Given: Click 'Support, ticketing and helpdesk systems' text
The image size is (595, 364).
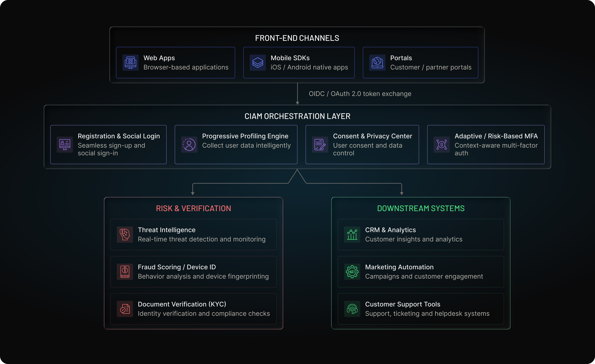Looking at the screenshot, I should pos(427,314).
